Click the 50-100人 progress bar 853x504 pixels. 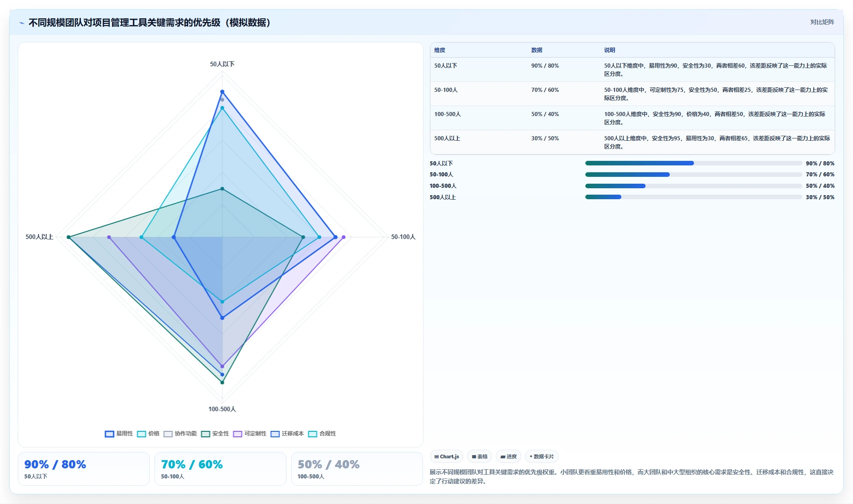pos(694,175)
